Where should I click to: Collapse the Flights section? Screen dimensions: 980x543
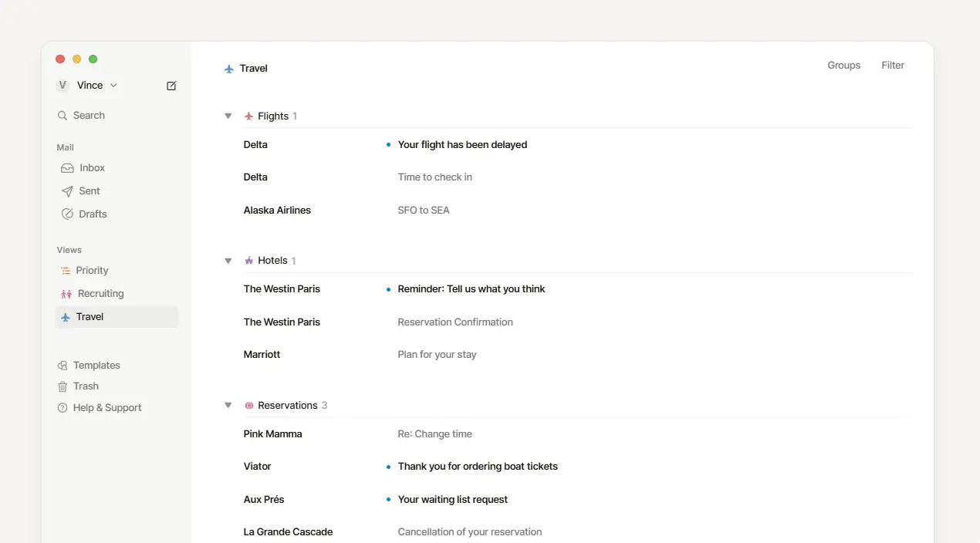[228, 116]
